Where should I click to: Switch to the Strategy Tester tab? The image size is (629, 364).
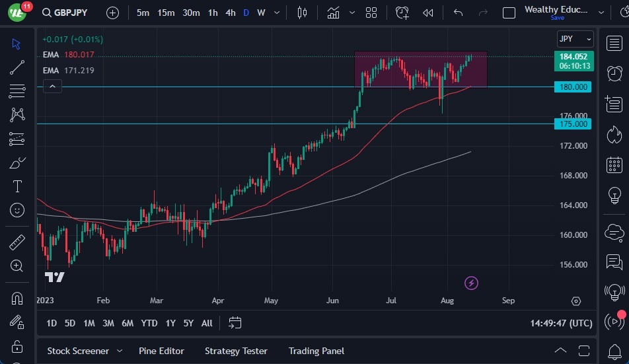pyautogui.click(x=236, y=351)
